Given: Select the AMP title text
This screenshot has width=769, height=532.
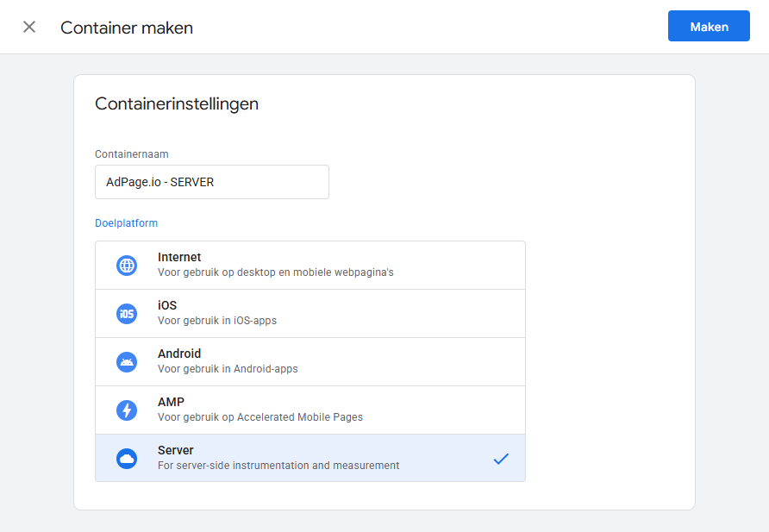Looking at the screenshot, I should [171, 402].
